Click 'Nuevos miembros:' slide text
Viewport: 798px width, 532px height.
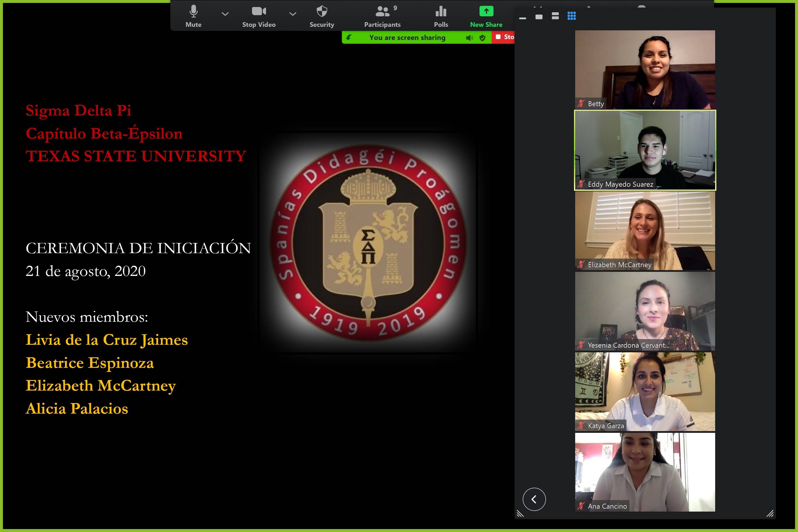click(x=87, y=317)
